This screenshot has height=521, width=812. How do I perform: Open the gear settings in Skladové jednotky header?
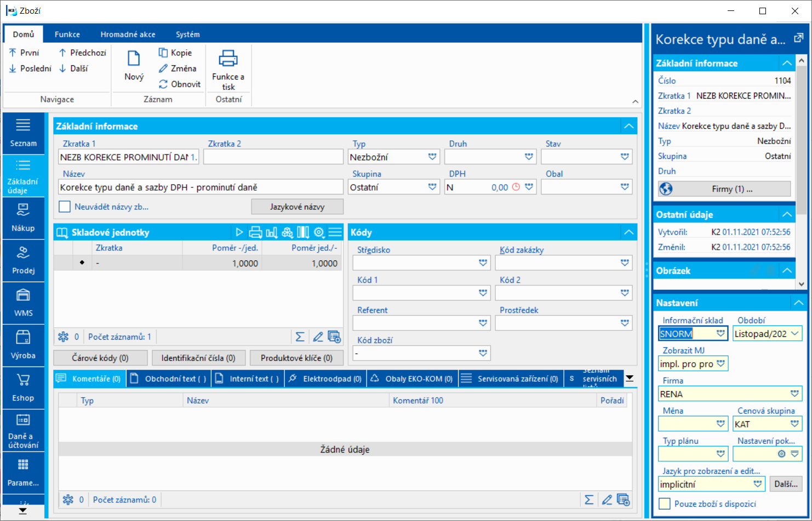(x=319, y=232)
